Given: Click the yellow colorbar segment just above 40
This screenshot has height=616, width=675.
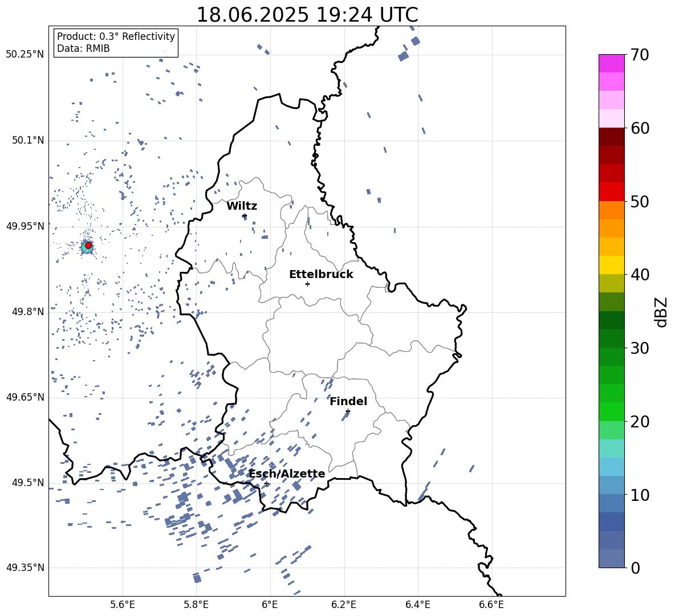Looking at the screenshot, I should (611, 265).
